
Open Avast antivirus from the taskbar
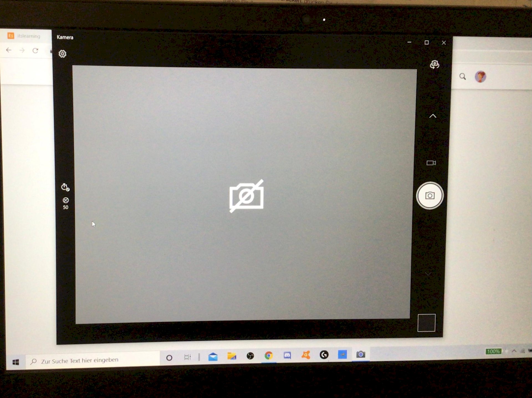pyautogui.click(x=306, y=355)
